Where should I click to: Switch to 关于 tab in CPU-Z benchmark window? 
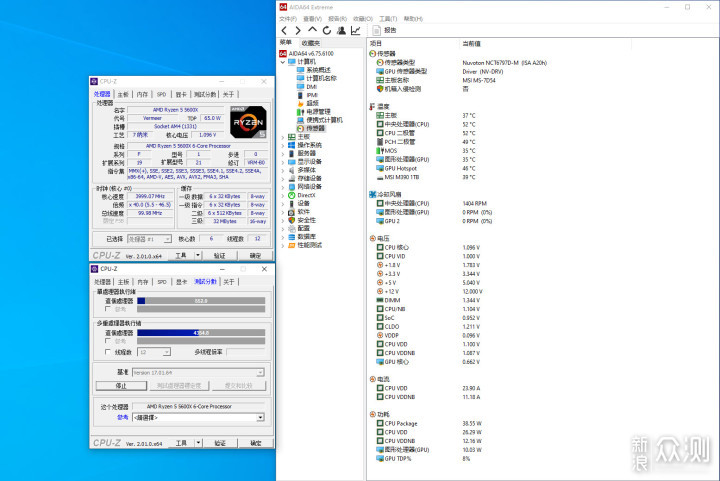click(x=229, y=282)
